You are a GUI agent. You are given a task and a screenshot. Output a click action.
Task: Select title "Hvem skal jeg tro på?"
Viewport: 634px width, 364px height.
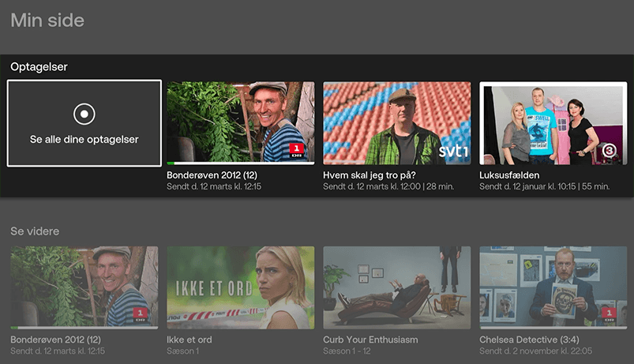370,175
